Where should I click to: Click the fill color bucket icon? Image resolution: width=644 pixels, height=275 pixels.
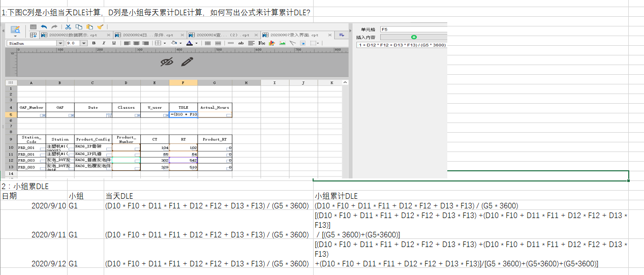174,43
